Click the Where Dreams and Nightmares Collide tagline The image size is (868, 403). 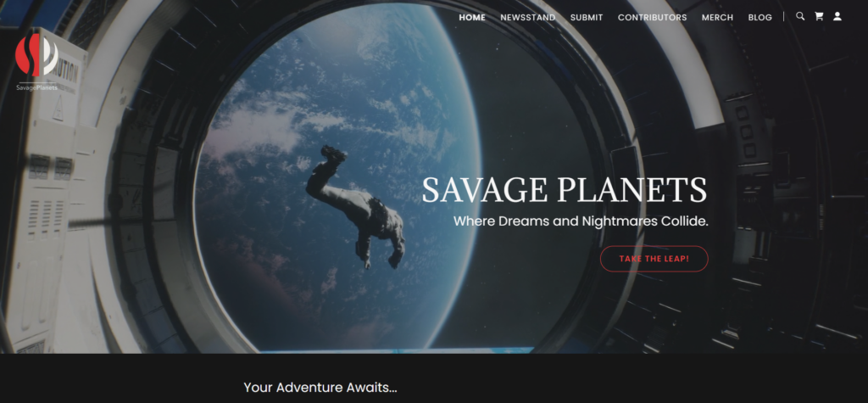click(x=581, y=221)
